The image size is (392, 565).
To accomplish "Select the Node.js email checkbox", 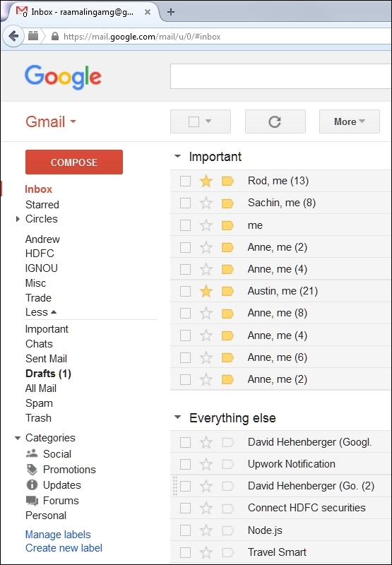I will [x=185, y=530].
